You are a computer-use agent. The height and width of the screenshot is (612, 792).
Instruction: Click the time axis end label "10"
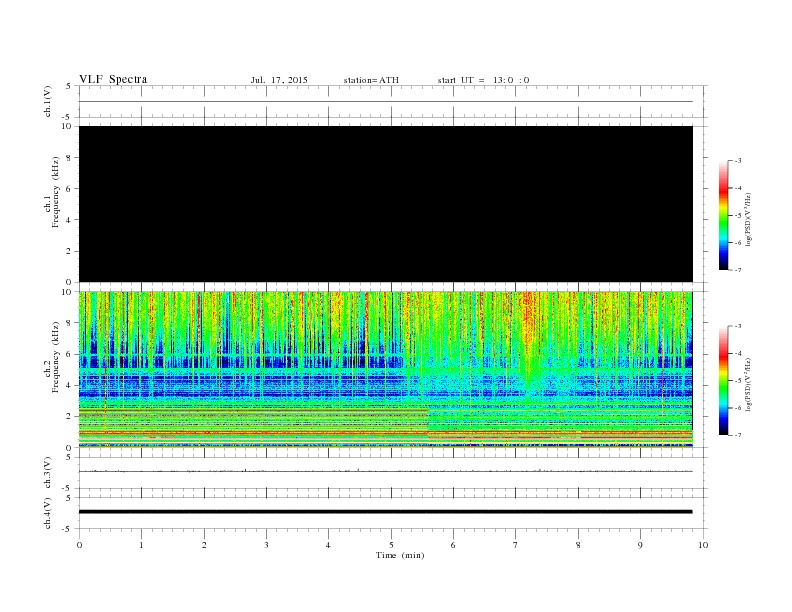(703, 545)
